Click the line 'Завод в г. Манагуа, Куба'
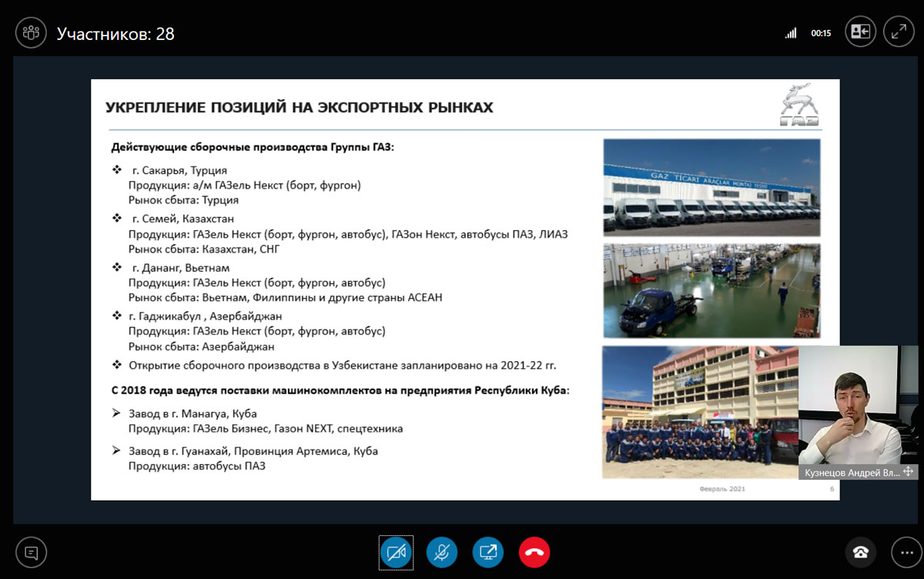This screenshot has height=579, width=924. 192,413
